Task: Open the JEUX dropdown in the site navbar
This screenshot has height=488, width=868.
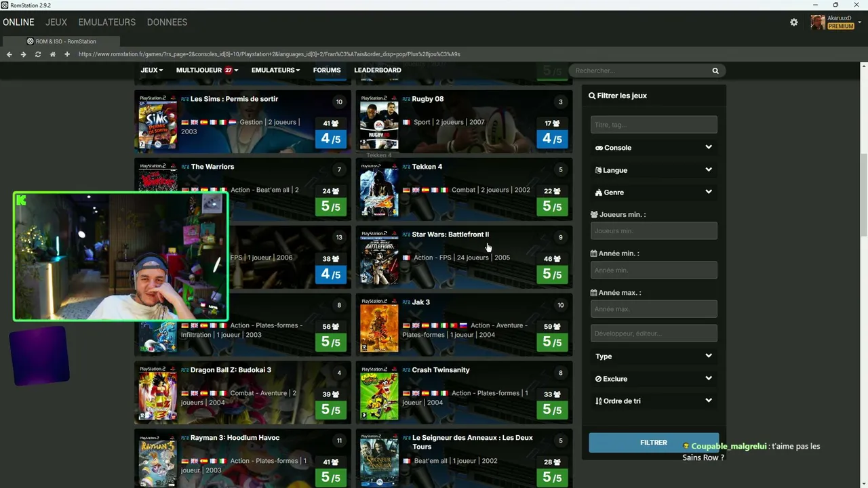Action: click(152, 70)
